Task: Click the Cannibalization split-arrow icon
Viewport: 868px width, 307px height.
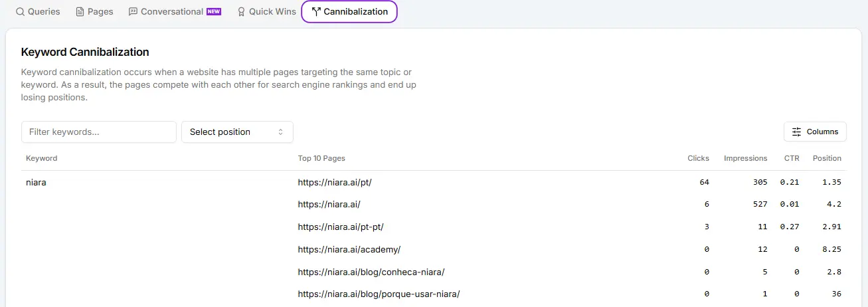Action: pos(316,12)
